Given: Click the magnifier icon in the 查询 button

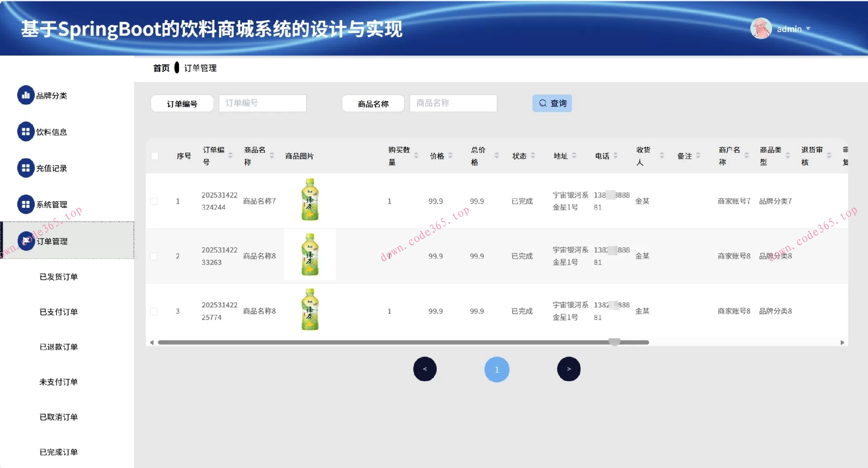Looking at the screenshot, I should tap(542, 103).
